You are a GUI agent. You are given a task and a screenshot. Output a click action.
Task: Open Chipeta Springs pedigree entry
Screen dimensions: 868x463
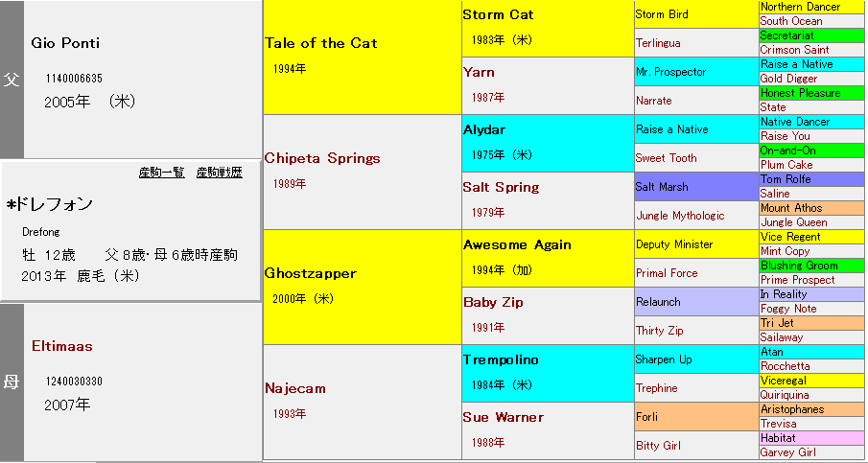pyautogui.click(x=322, y=158)
